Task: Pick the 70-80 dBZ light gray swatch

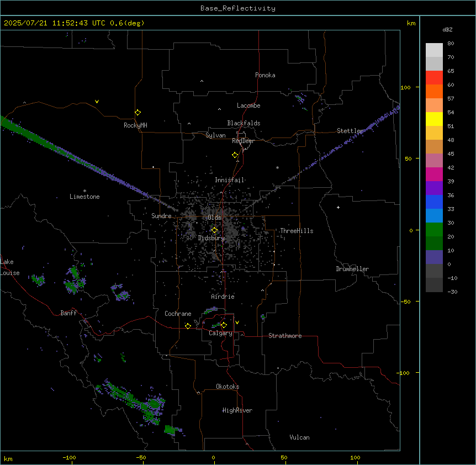Action: (x=434, y=50)
